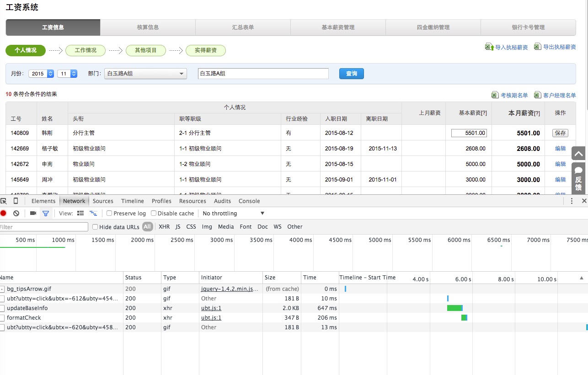Click the Excel icon beside 考核期名单
Image resolution: width=588 pixels, height=375 pixels.
(495, 95)
